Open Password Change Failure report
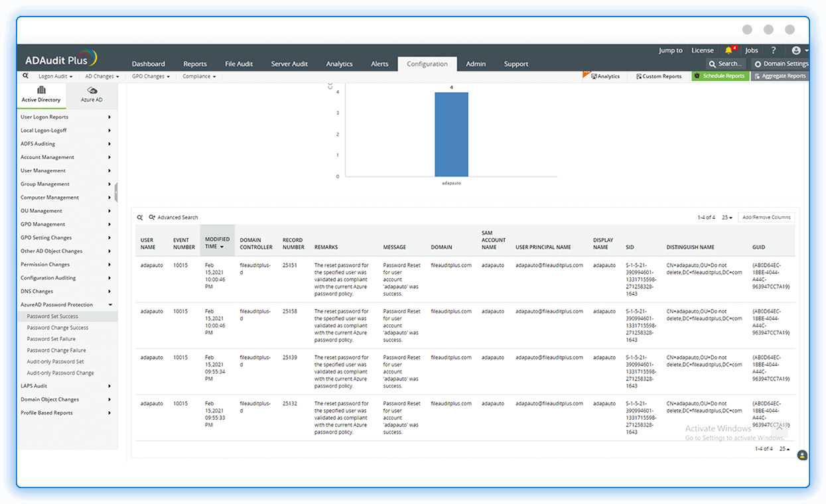 coord(56,350)
